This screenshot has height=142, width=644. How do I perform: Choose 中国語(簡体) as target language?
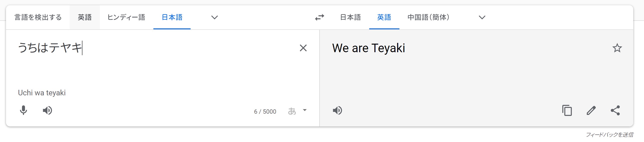(428, 17)
